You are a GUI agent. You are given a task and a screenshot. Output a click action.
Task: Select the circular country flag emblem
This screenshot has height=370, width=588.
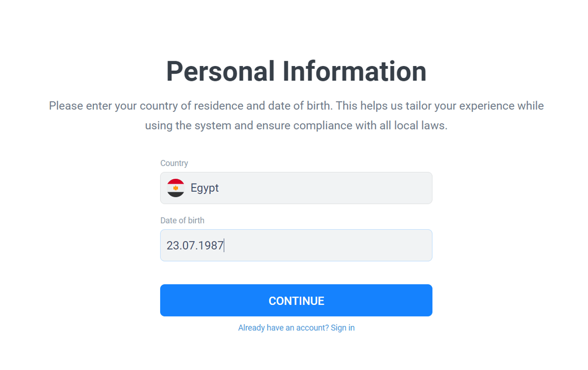tap(176, 188)
